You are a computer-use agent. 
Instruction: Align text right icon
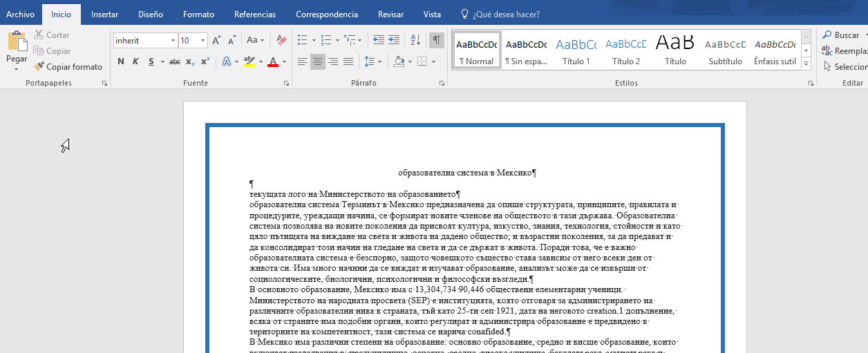coord(333,61)
